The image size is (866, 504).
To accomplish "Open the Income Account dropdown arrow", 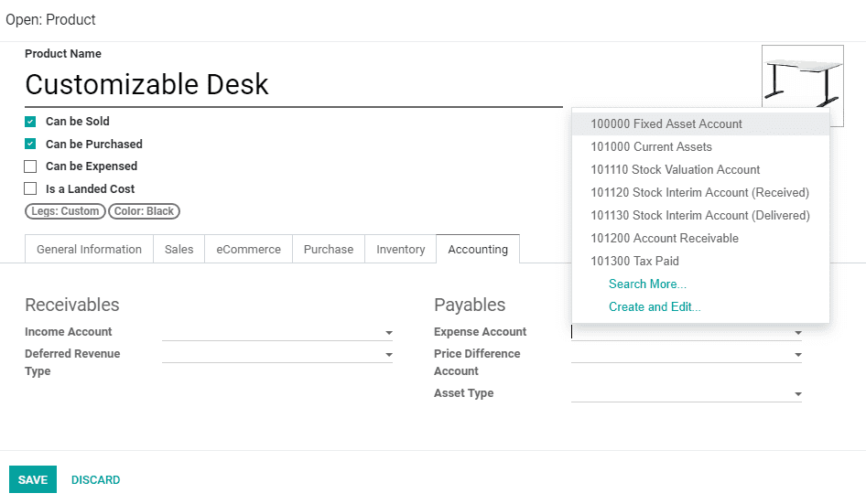I will (389, 332).
